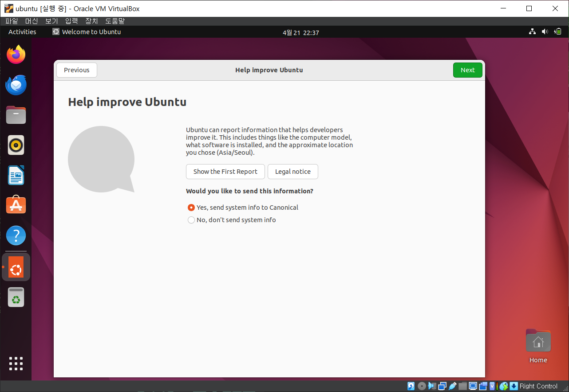569x392 pixels.
Task: Click VirtualBox USB status icon
Action: [x=453, y=386]
